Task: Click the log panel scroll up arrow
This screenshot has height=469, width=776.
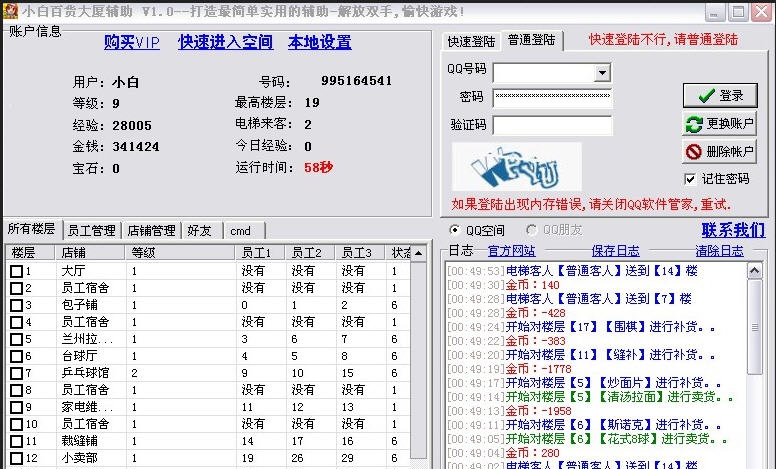Action: (754, 271)
